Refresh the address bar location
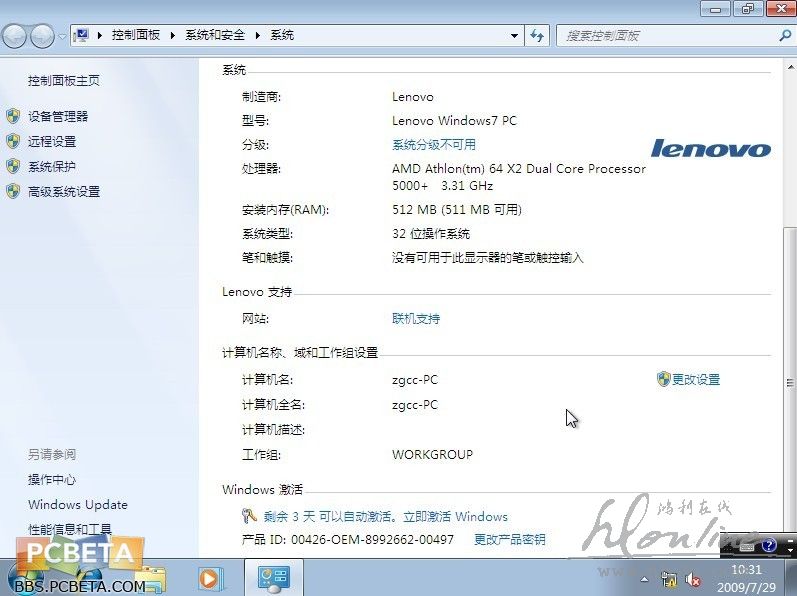The width and height of the screenshot is (797, 596). (538, 35)
